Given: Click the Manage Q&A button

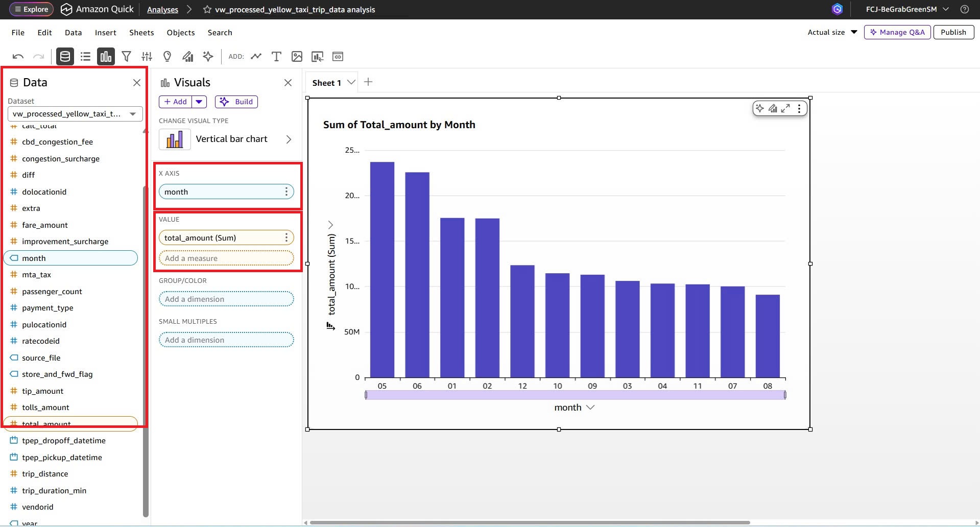Looking at the screenshot, I should coord(897,32).
